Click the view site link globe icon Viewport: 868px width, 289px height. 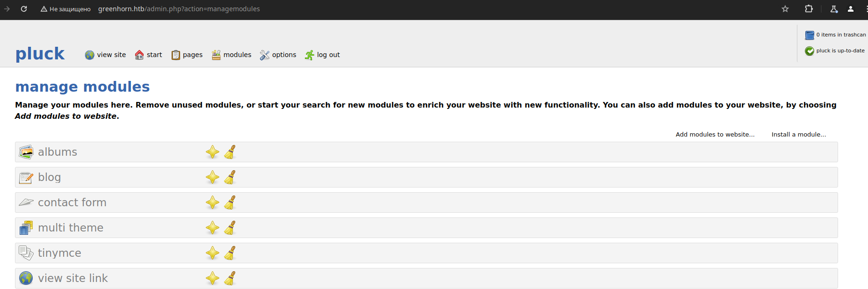tap(26, 278)
